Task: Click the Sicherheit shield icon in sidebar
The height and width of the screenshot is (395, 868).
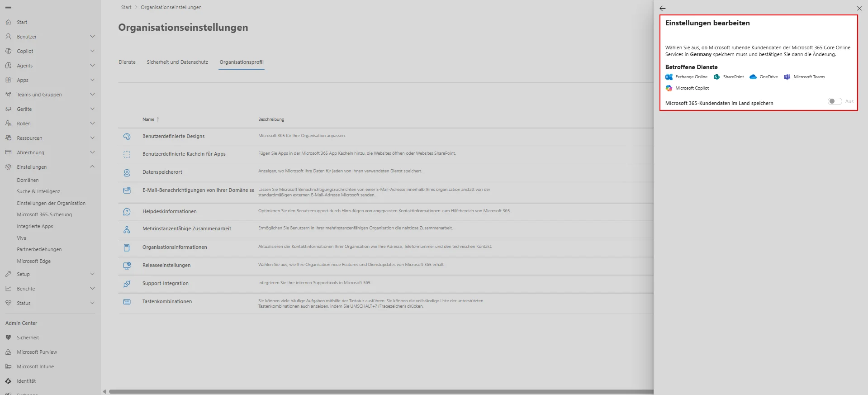Action: pos(8,338)
